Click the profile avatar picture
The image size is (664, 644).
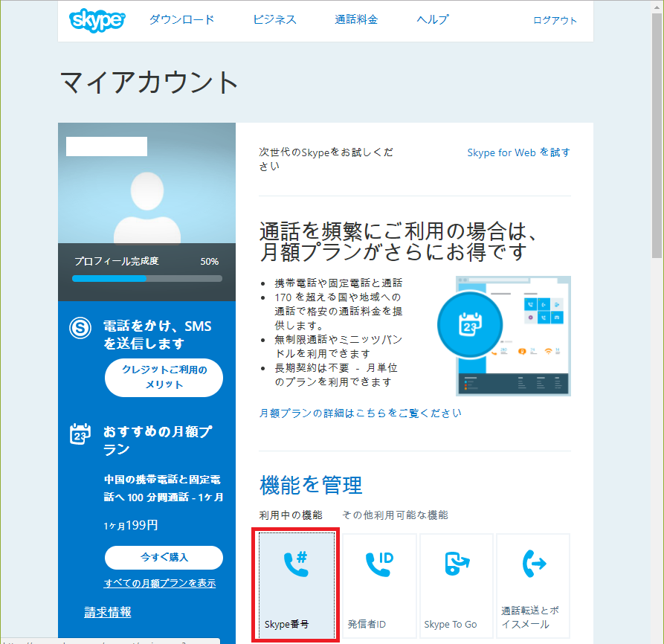click(147, 207)
